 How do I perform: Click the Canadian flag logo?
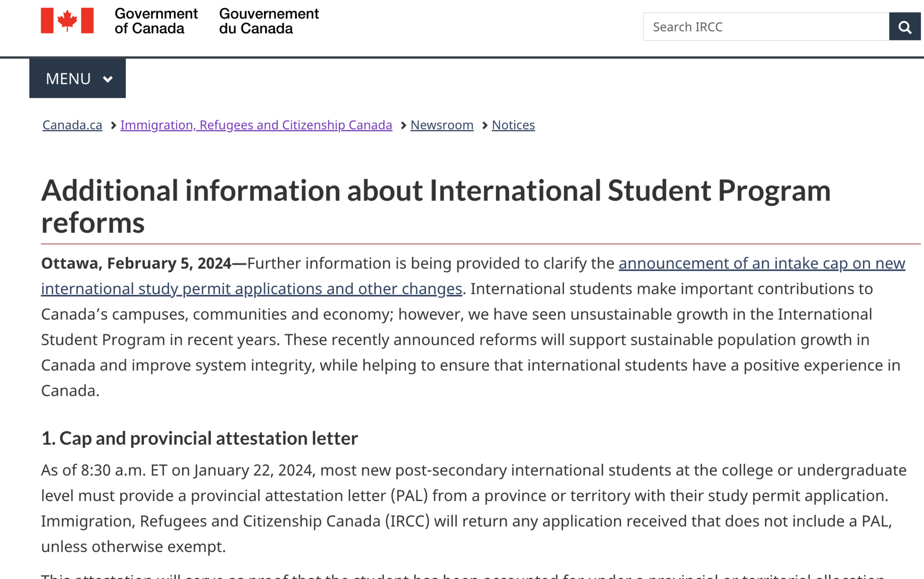pos(67,20)
